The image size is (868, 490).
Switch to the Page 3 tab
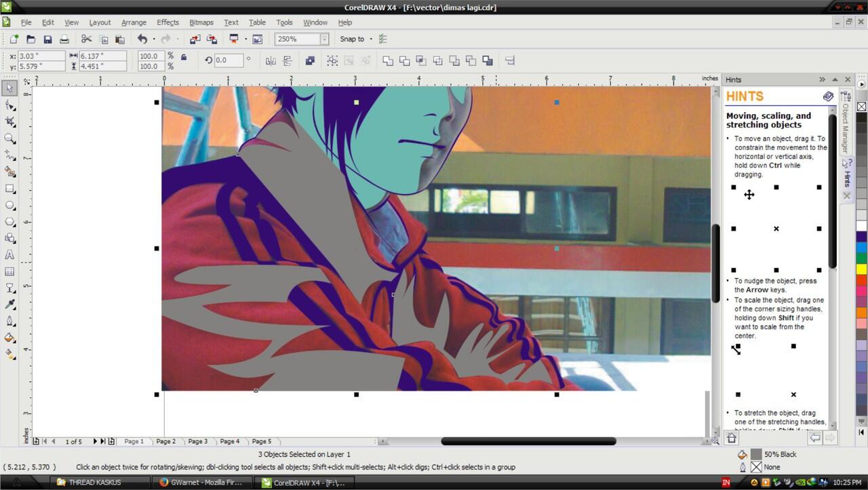click(x=198, y=441)
